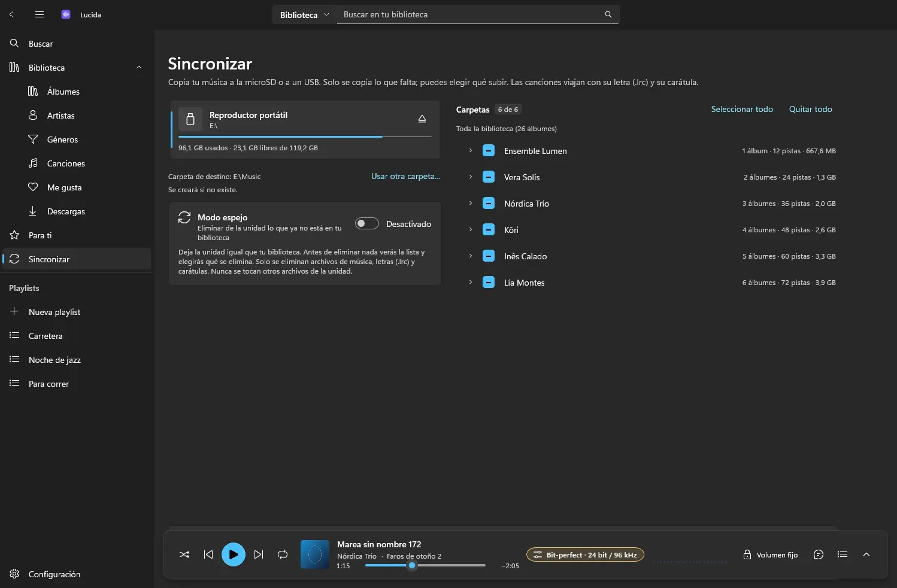This screenshot has width=897, height=588.
Task: Click the Marea sin nombre album art
Action: point(315,554)
